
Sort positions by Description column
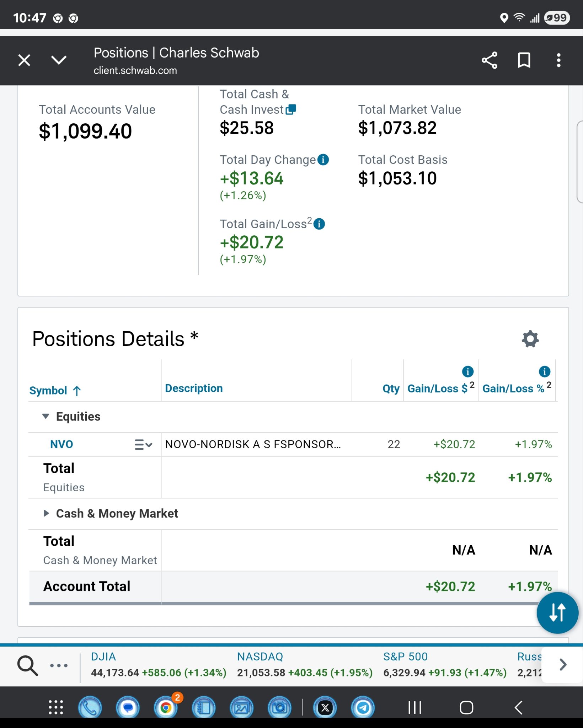(x=194, y=388)
